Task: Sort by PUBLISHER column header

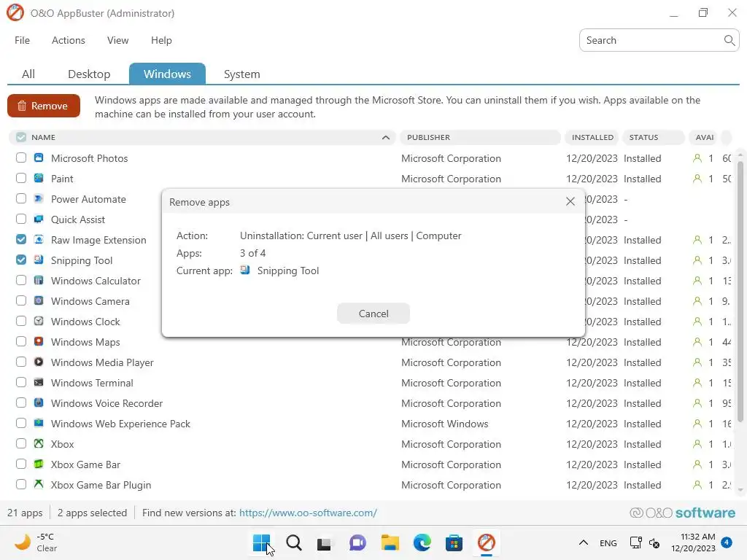Action: pyautogui.click(x=480, y=137)
